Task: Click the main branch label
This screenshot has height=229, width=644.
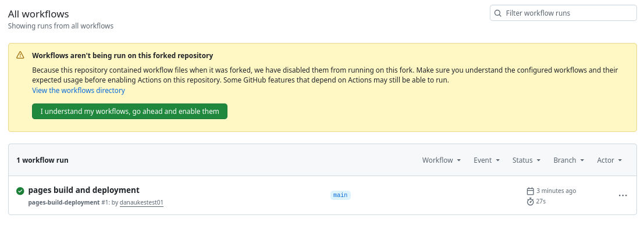Action: (340, 195)
